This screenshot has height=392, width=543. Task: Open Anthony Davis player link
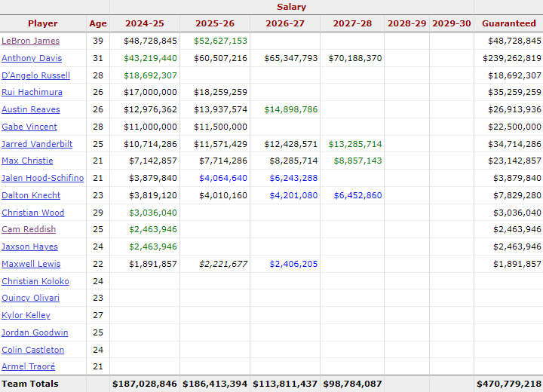point(32,58)
